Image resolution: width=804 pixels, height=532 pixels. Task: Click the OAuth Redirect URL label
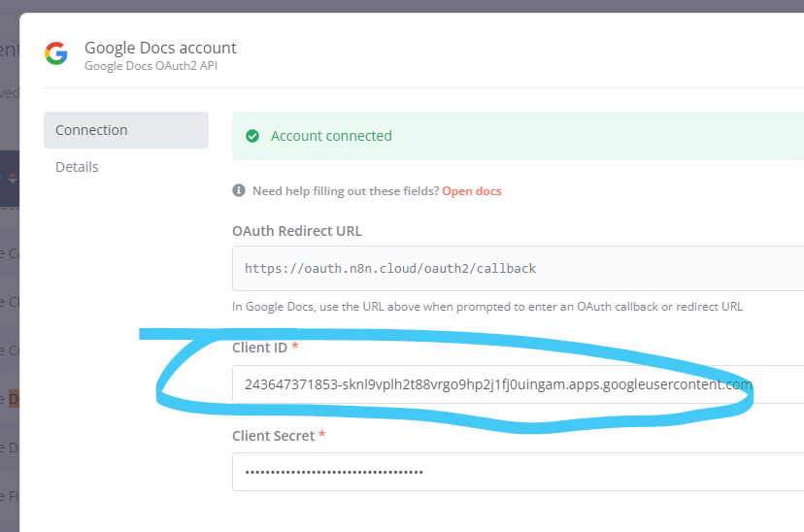(x=297, y=231)
